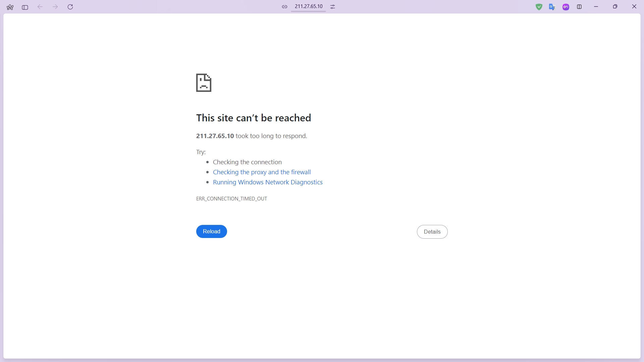The height and width of the screenshot is (362, 644).
Task: Toggle the browser sidebar
Action: pos(25,7)
